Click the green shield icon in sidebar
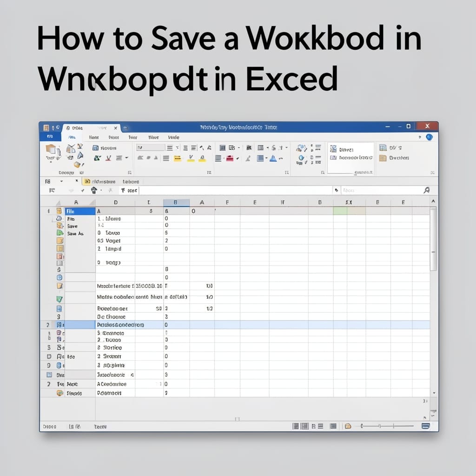This screenshot has height=476, width=476. [x=59, y=299]
